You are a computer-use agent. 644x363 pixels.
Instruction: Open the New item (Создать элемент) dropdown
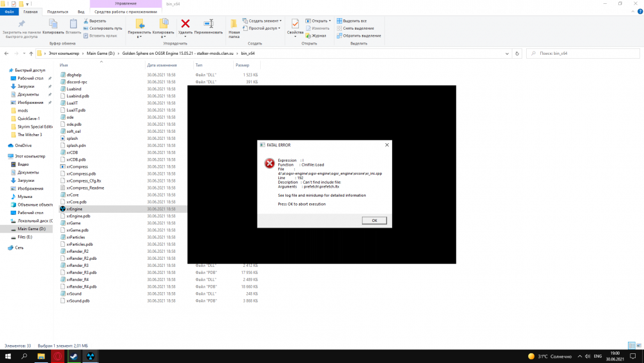[x=262, y=21]
